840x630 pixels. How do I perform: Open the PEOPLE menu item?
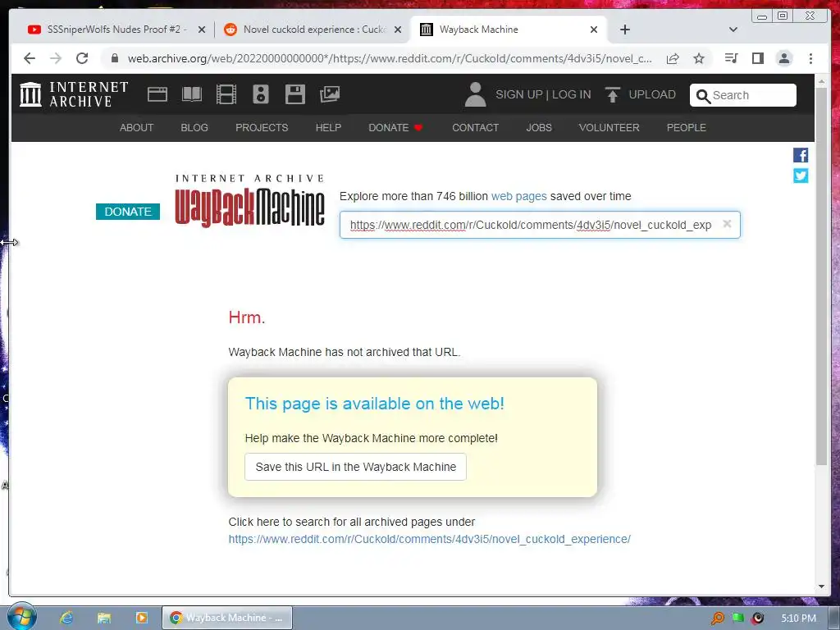coord(687,127)
